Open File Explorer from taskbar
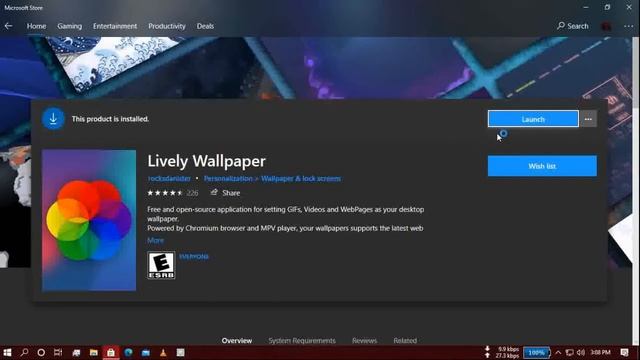The height and width of the screenshot is (360, 640). click(93, 353)
